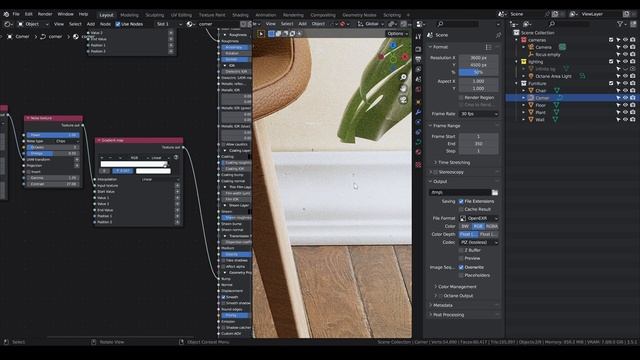
Task: Click the Format presets list icon
Action: (489, 47)
